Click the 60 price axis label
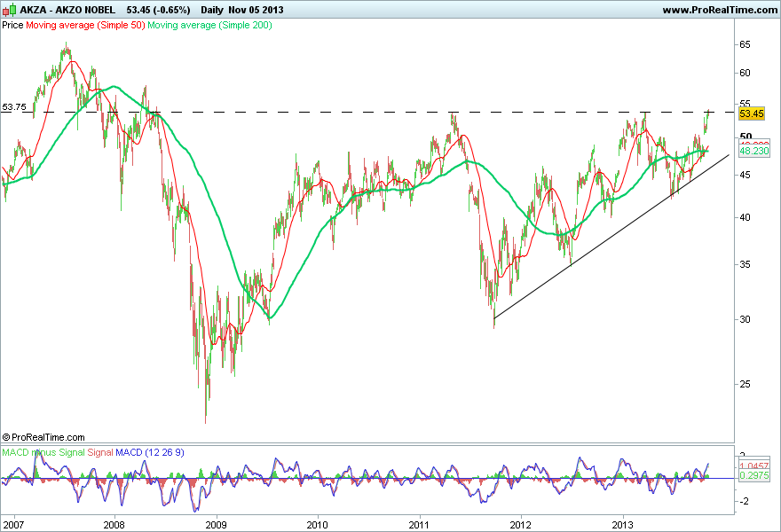 pos(745,74)
